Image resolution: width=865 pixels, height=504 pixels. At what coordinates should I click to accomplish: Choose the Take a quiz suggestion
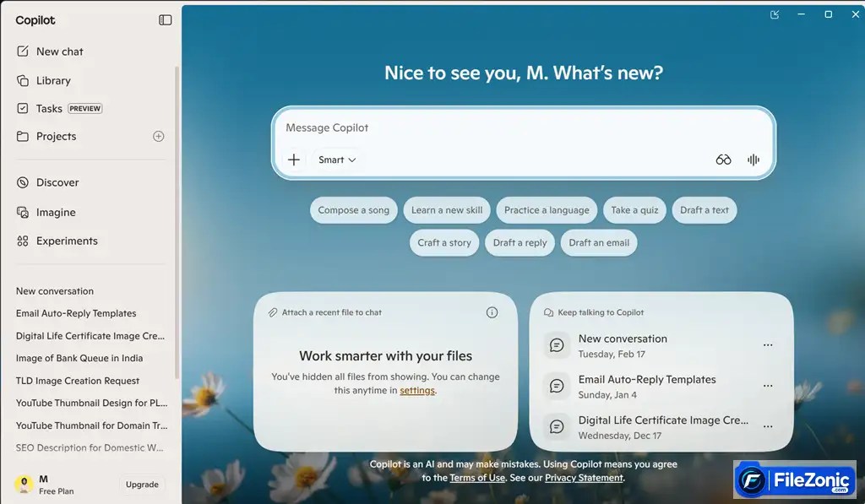634,210
